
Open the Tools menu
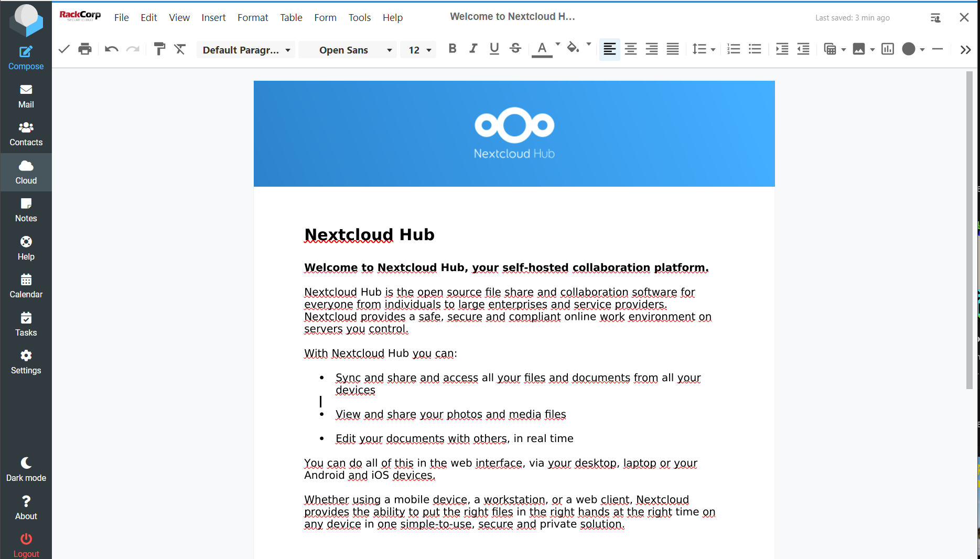coord(360,17)
